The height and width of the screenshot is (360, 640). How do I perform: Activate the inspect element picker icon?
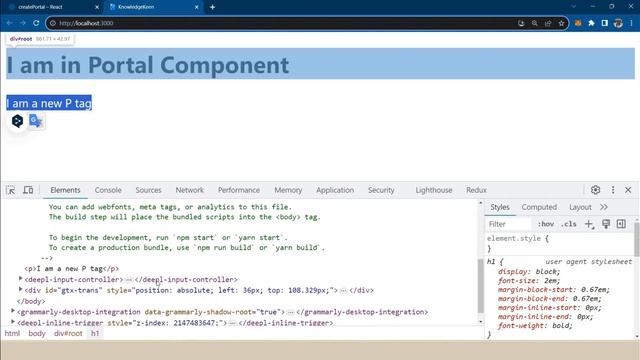click(11, 190)
